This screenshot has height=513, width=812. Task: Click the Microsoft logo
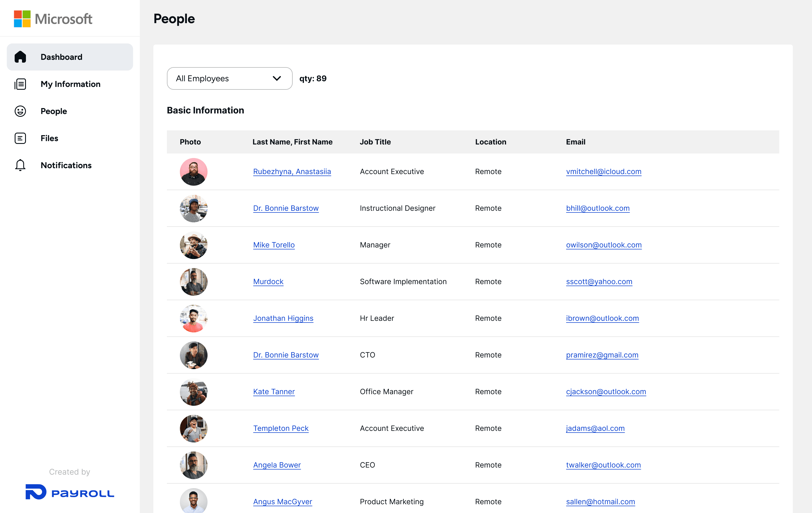(x=53, y=19)
